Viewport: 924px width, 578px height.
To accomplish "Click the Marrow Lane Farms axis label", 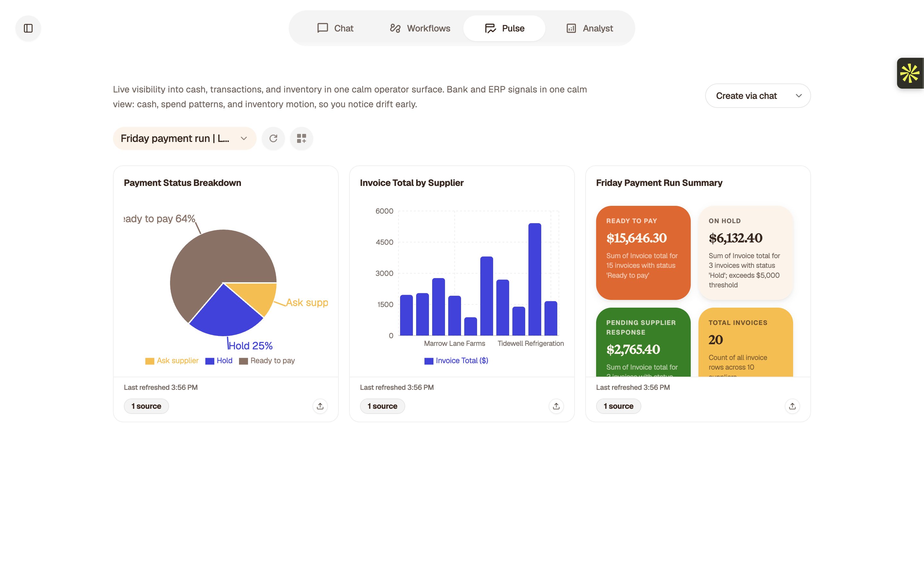I will (x=454, y=344).
